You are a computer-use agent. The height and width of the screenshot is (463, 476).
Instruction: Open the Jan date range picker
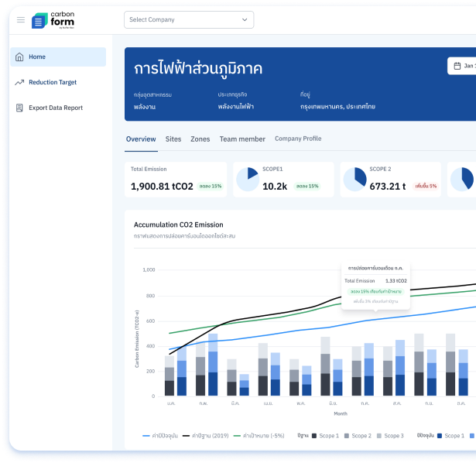(464, 66)
